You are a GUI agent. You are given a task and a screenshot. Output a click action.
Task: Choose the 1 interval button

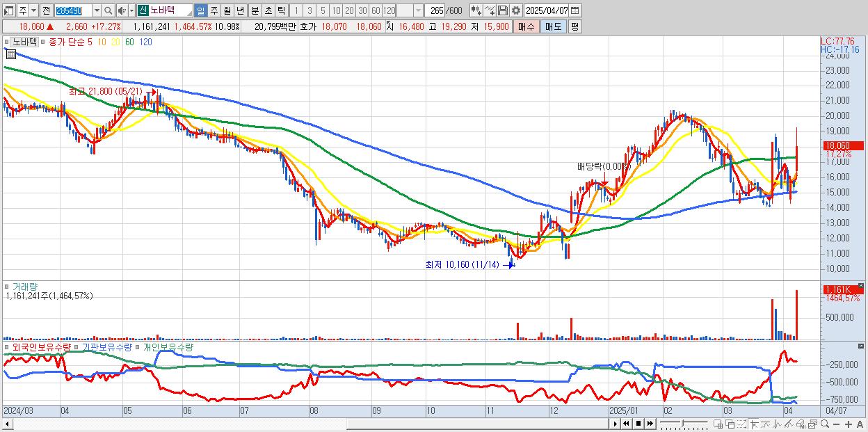coord(296,11)
